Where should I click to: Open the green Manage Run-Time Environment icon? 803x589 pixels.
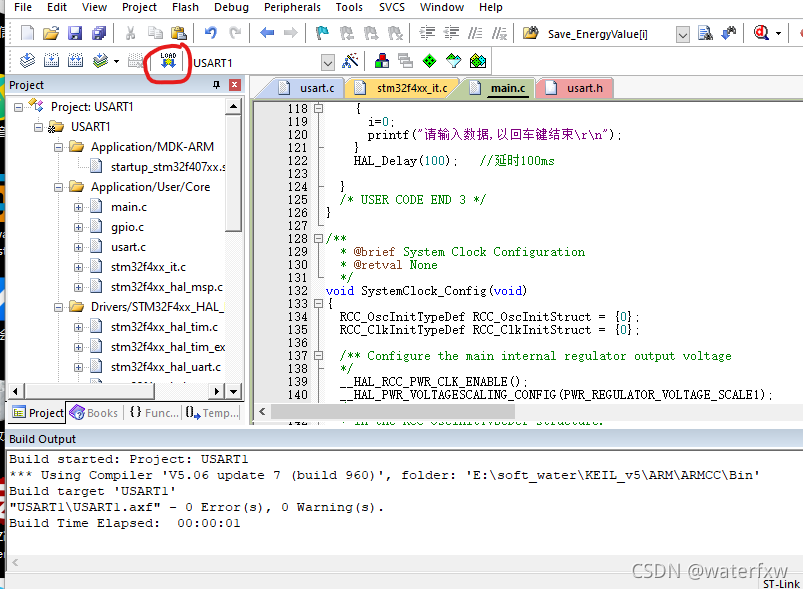coord(429,61)
